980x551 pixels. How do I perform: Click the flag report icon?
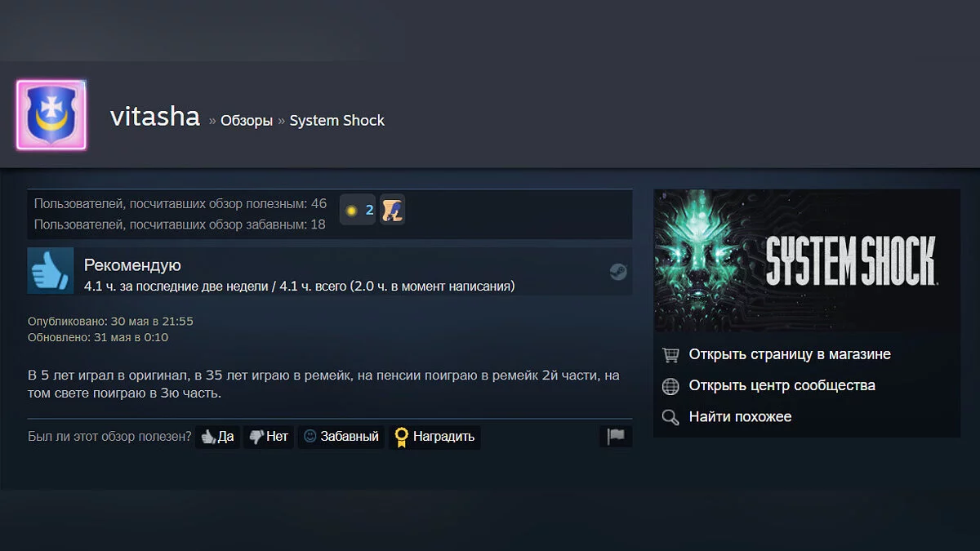click(616, 437)
